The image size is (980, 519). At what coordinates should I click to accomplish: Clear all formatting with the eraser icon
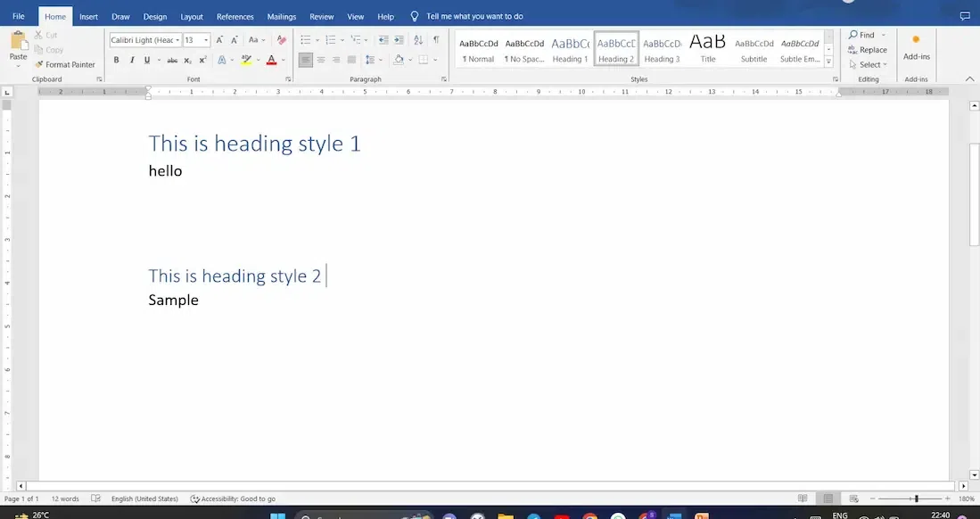pos(281,40)
